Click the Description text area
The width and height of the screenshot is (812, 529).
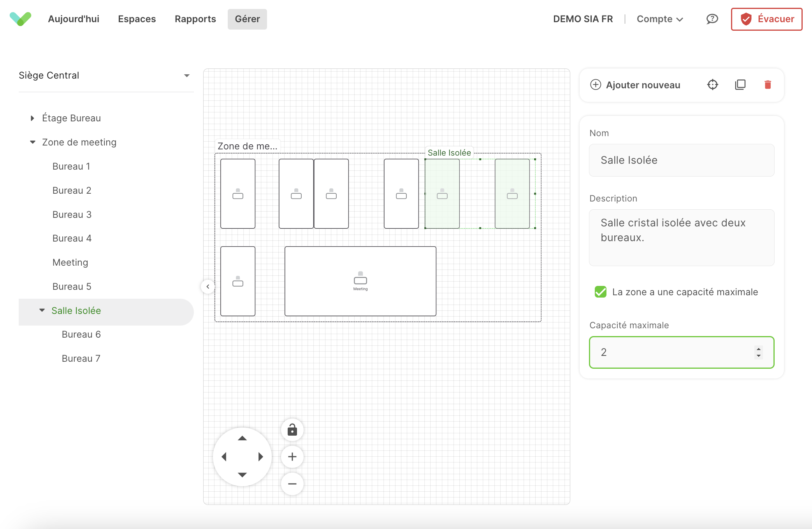[682, 238]
